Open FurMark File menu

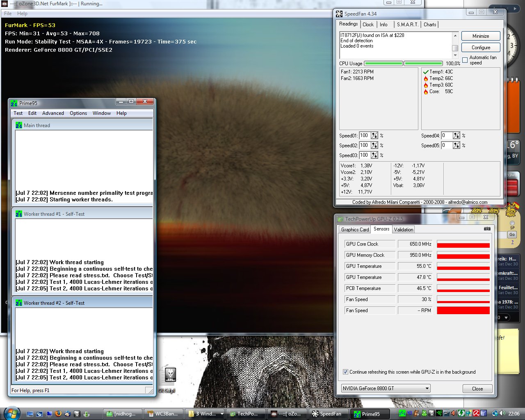tap(8, 14)
